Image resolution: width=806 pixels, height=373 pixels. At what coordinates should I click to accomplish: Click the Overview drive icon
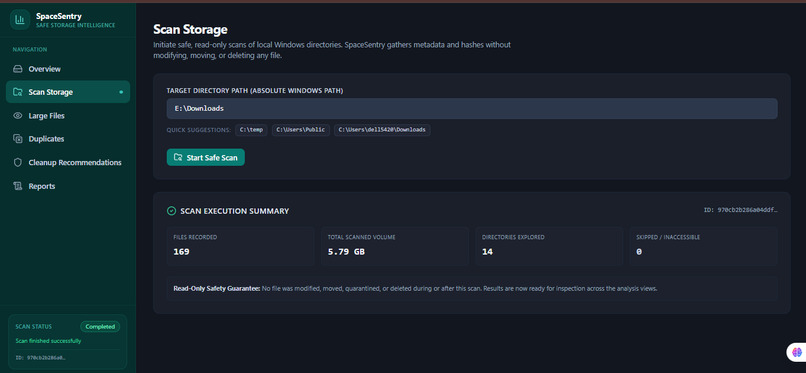(18, 69)
